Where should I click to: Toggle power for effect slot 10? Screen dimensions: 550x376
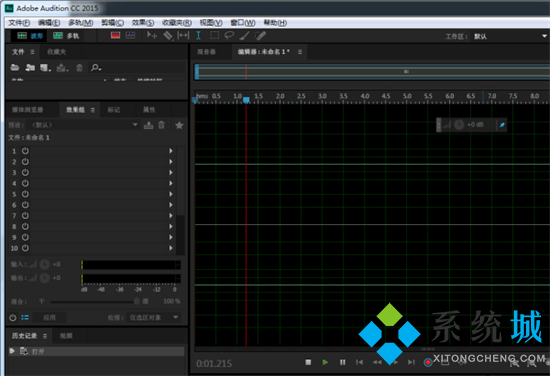25,248
